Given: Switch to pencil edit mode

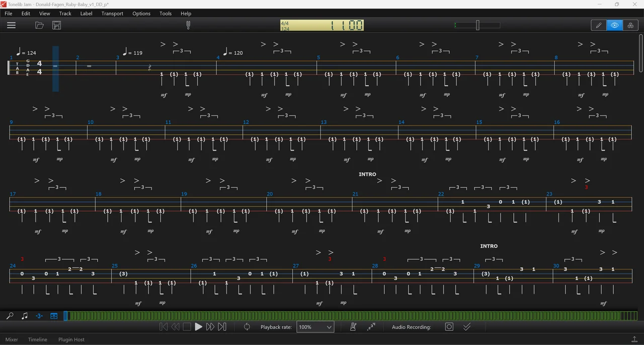Looking at the screenshot, I should [x=599, y=25].
